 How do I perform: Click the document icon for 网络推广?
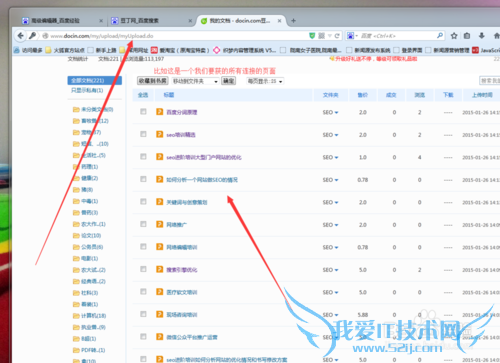pos(160,224)
